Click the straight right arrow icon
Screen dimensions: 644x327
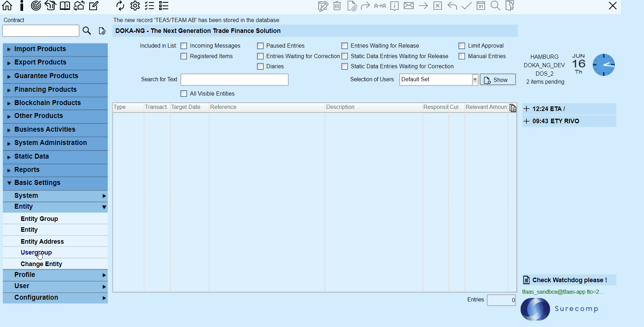point(423,6)
